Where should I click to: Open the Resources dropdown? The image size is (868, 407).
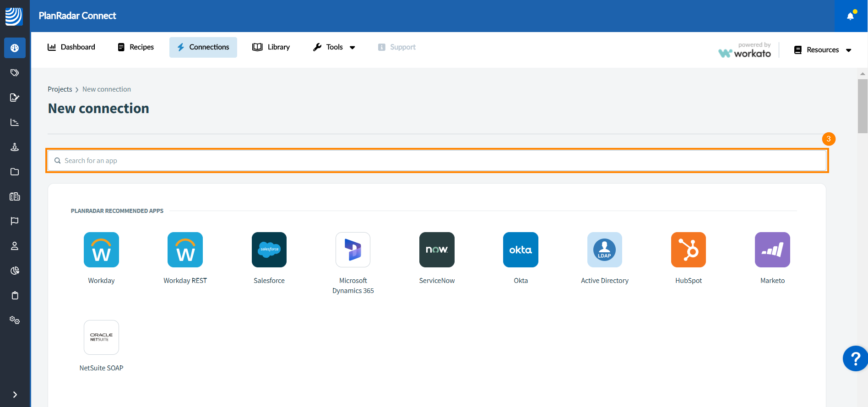pos(823,50)
